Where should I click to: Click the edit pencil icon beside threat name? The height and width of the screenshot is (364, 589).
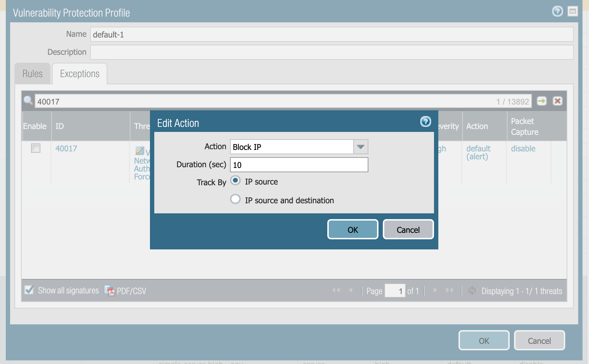(x=139, y=150)
